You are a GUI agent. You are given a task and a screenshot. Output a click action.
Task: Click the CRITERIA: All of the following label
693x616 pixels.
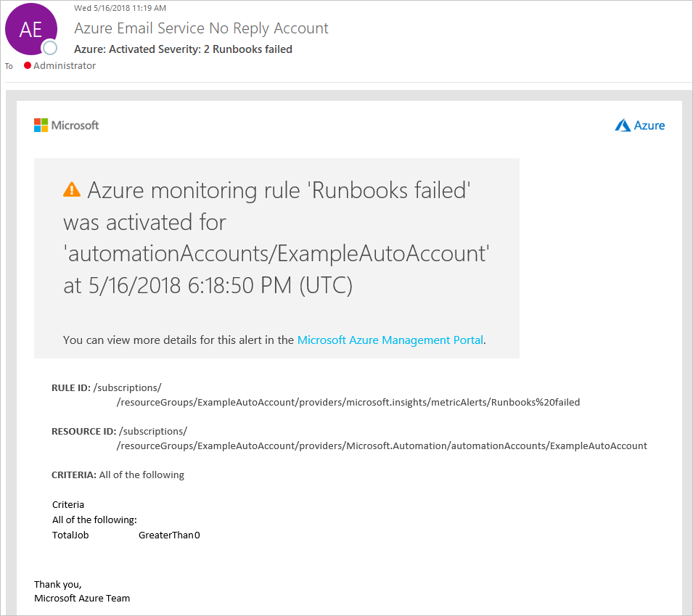118,475
